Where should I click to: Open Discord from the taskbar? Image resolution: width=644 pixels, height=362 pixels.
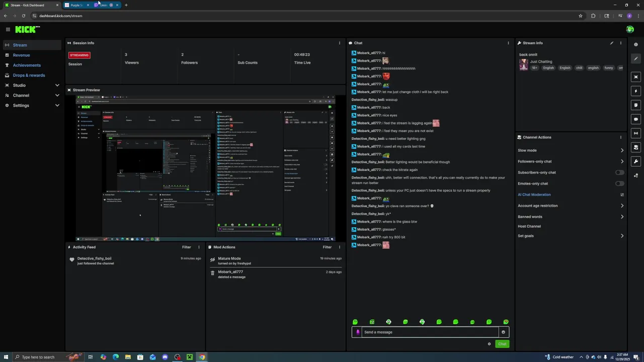coord(165,357)
